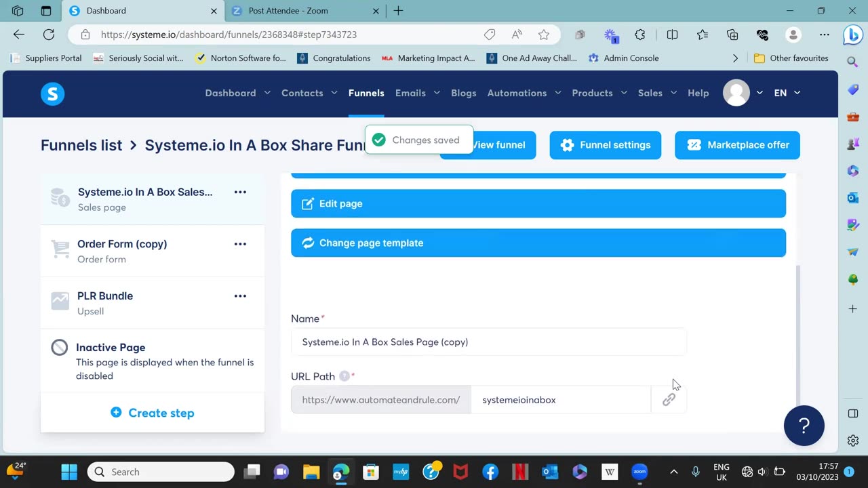Open Norton Software bookmark
Image resolution: width=868 pixels, height=488 pixels.
(241, 58)
